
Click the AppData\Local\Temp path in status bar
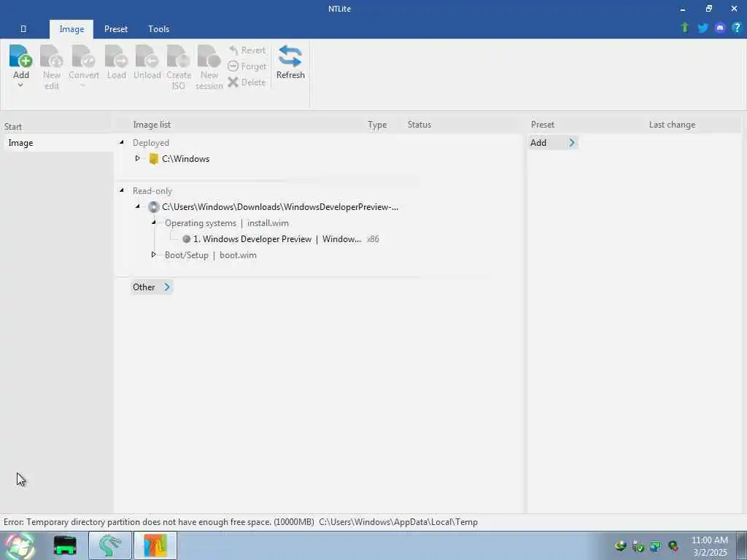(x=398, y=522)
